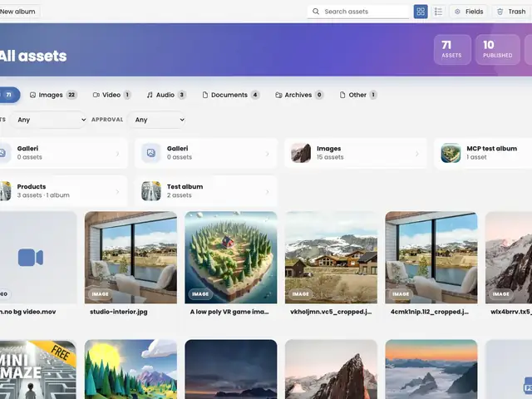Viewport: 532px width, 399px height.
Task: Open the vkholjmn.vc5_cropped image thumbnail
Action: pos(331,258)
